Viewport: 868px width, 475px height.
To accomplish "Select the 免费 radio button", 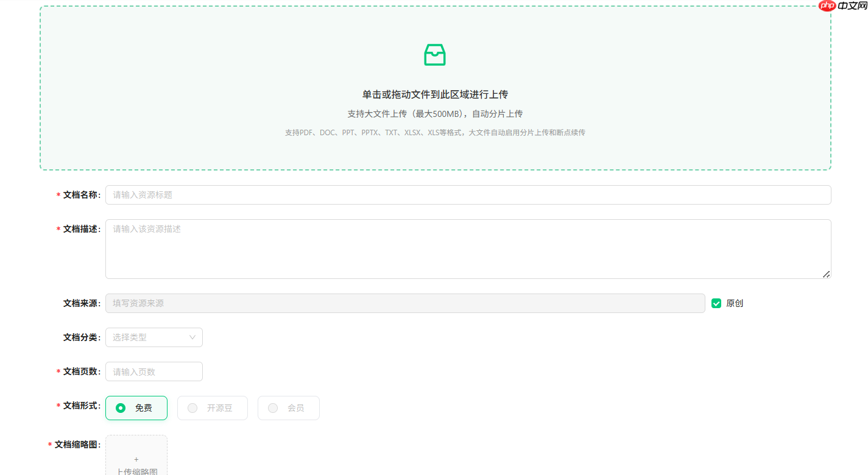I will tap(120, 408).
